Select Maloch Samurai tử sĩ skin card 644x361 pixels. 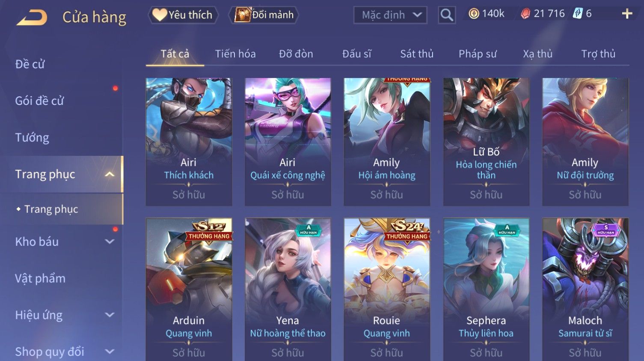(585, 289)
